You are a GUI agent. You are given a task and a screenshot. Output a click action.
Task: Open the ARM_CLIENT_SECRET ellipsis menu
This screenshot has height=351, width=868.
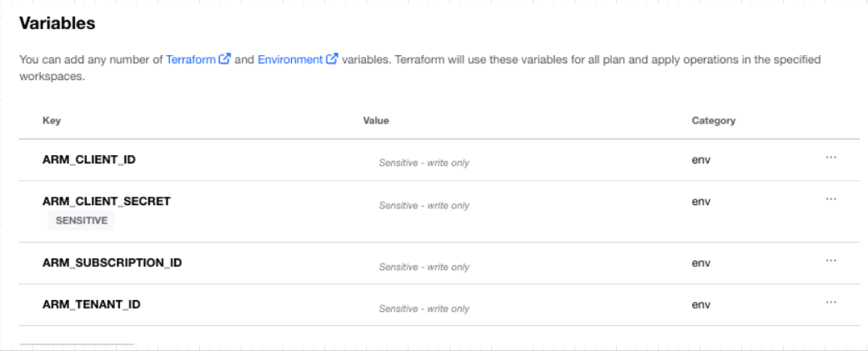click(830, 198)
